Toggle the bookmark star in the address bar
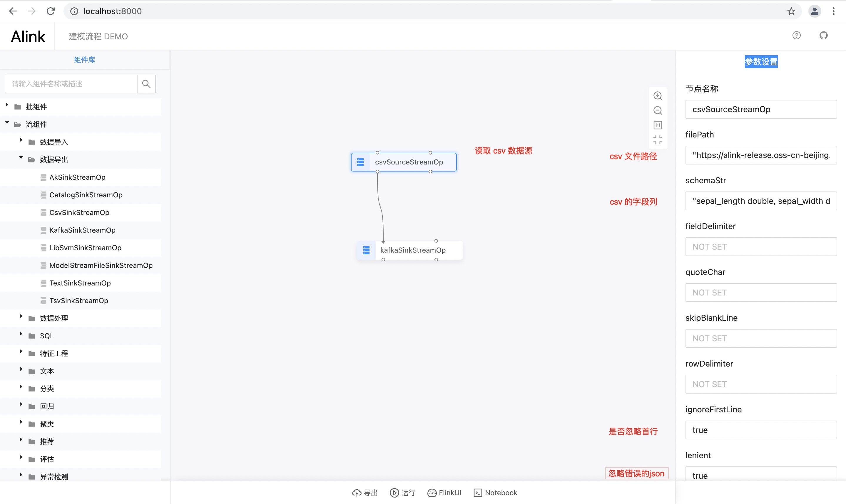Viewport: 846px width, 504px height. click(x=791, y=11)
